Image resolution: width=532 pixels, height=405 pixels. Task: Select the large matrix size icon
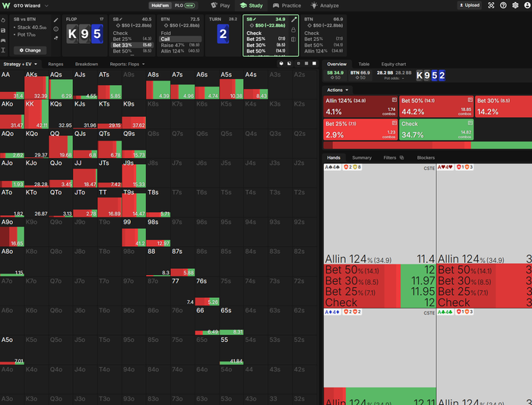314,63
